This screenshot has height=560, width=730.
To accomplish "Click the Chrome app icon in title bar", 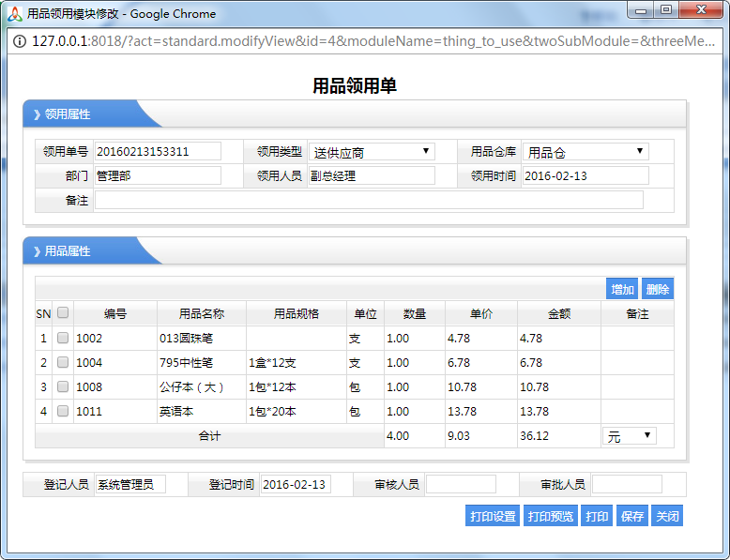I will point(14,13).
